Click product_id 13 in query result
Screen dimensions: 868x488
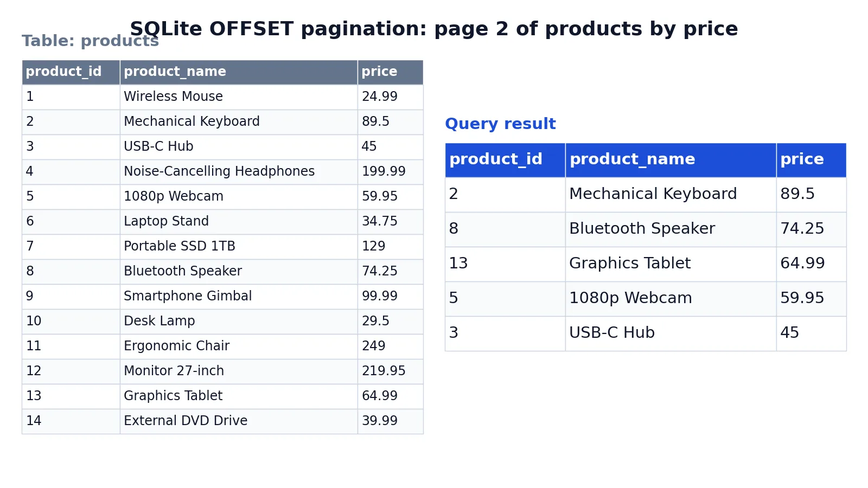point(505,264)
